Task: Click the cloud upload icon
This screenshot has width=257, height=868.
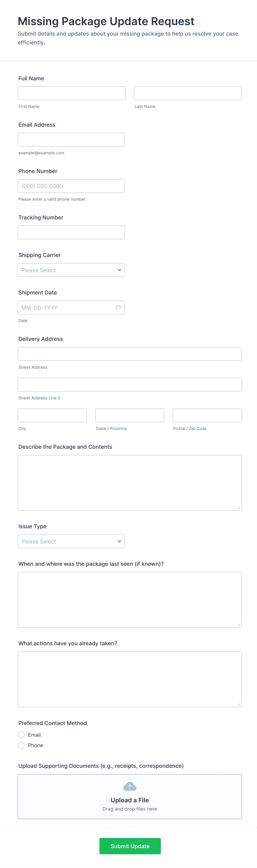Action: coord(130,787)
